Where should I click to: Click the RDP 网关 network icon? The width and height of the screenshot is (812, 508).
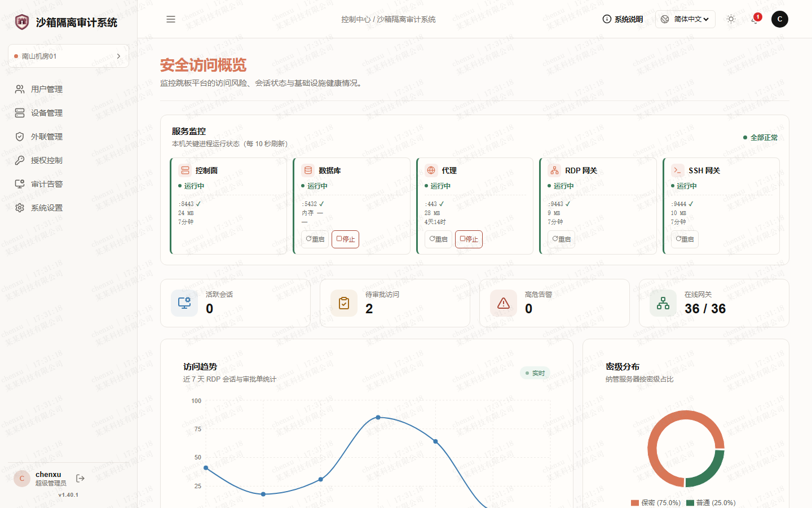tap(554, 170)
